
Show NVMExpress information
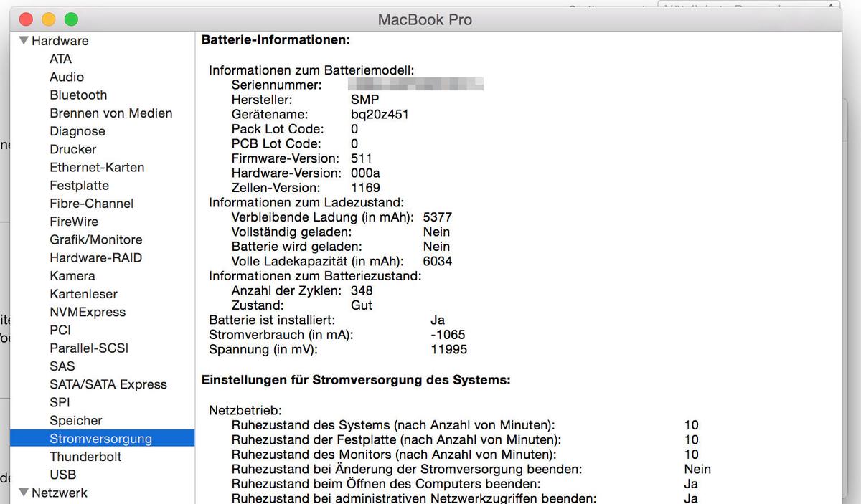(x=88, y=312)
